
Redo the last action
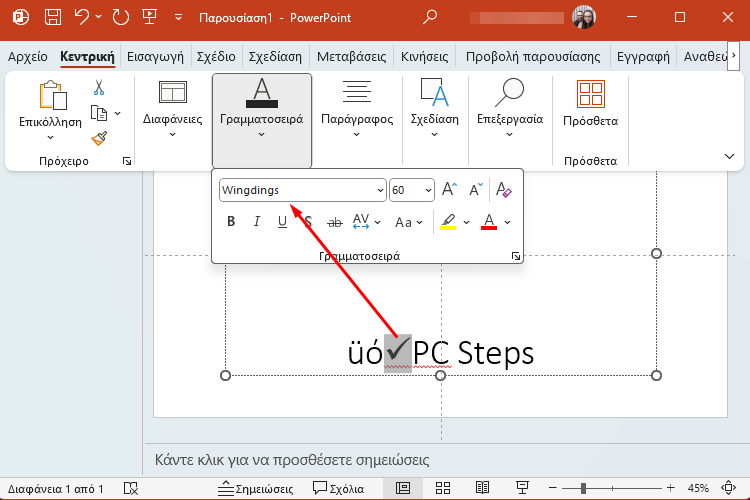121,18
